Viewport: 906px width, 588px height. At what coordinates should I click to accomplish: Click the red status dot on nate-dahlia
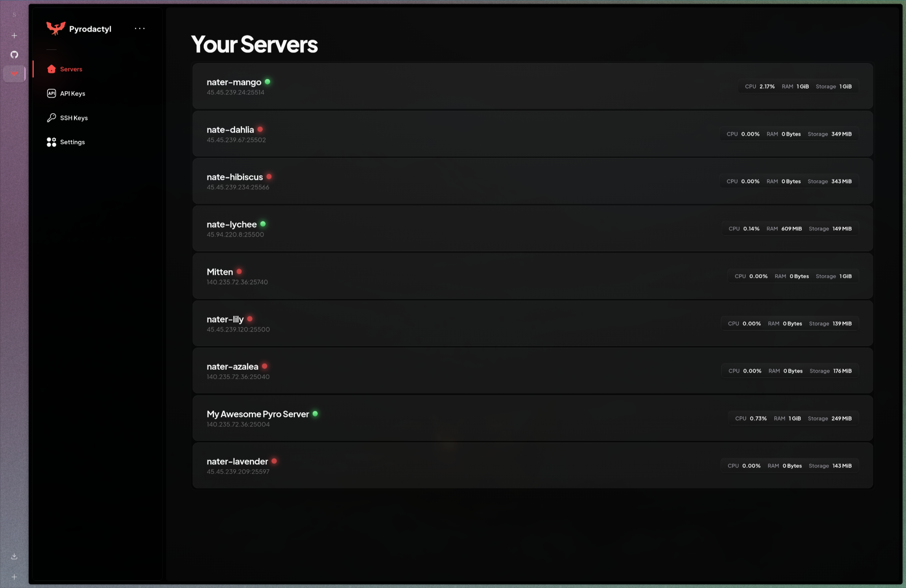[x=260, y=129]
